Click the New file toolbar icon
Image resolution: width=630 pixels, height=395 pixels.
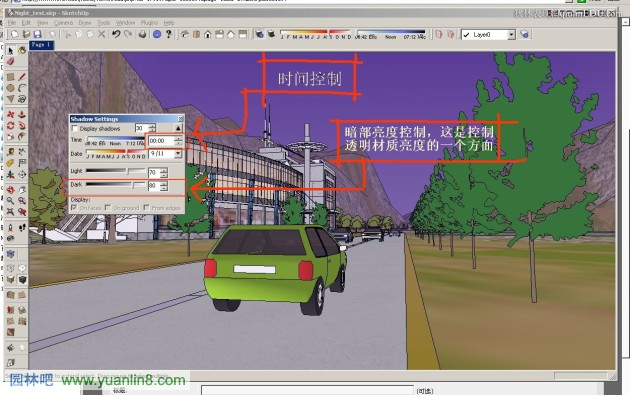pyautogui.click(x=14, y=35)
